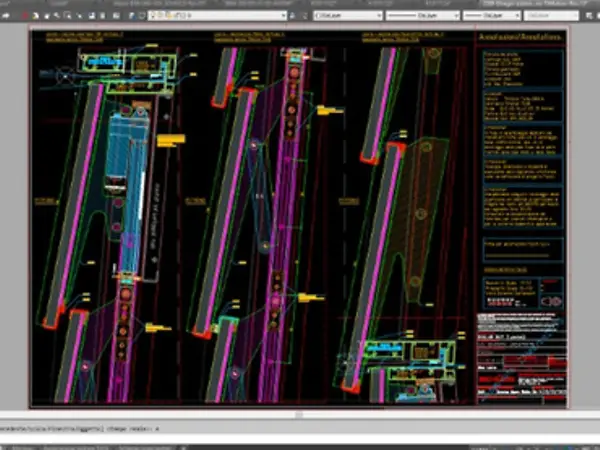
Task: Click the first icon in the top-left toolbar
Action: (x=8, y=16)
